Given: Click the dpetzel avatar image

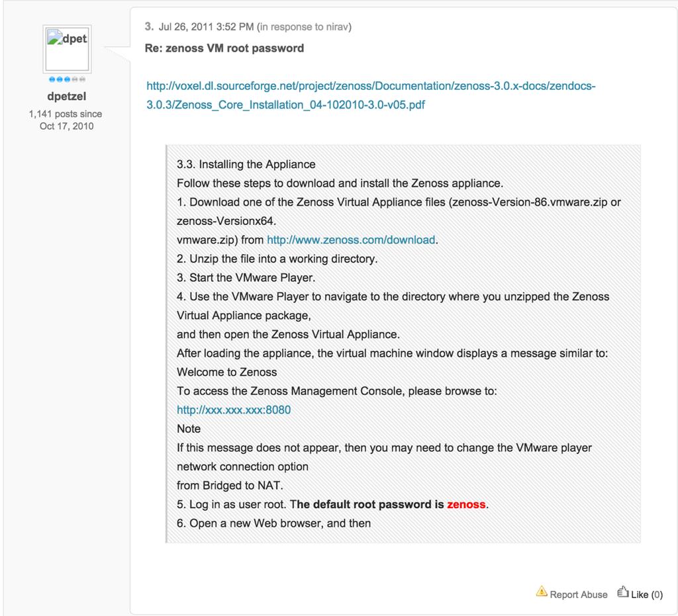Looking at the screenshot, I should coord(67,49).
